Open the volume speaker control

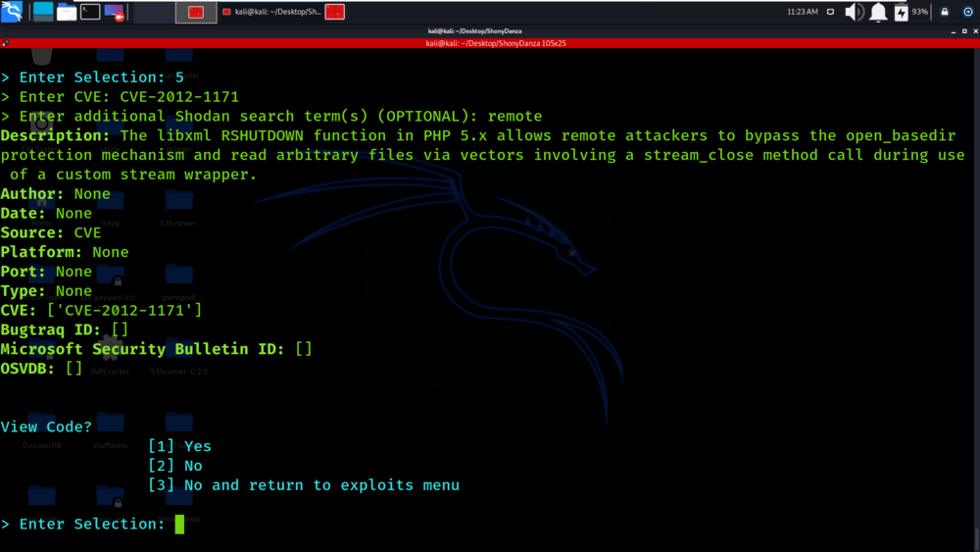tap(854, 11)
